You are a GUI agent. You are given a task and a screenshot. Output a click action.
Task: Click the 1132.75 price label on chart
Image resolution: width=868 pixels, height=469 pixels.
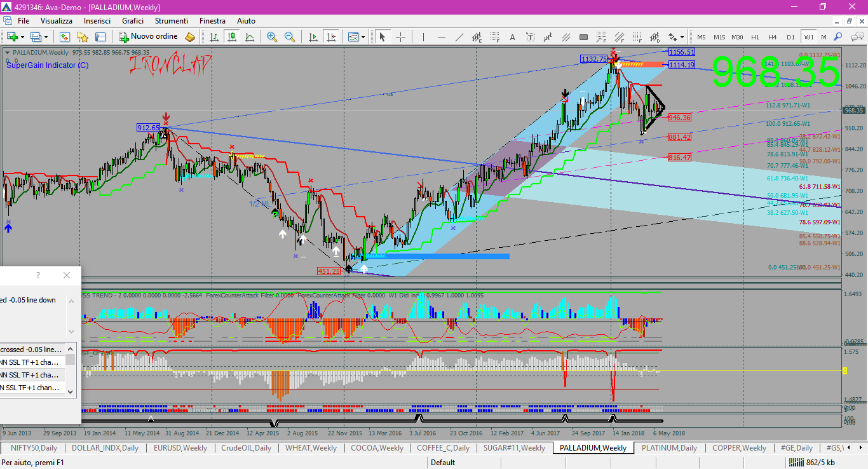593,59
